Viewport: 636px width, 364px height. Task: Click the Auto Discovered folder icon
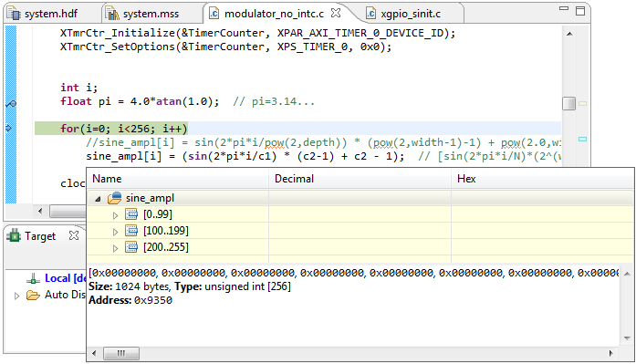click(33, 295)
